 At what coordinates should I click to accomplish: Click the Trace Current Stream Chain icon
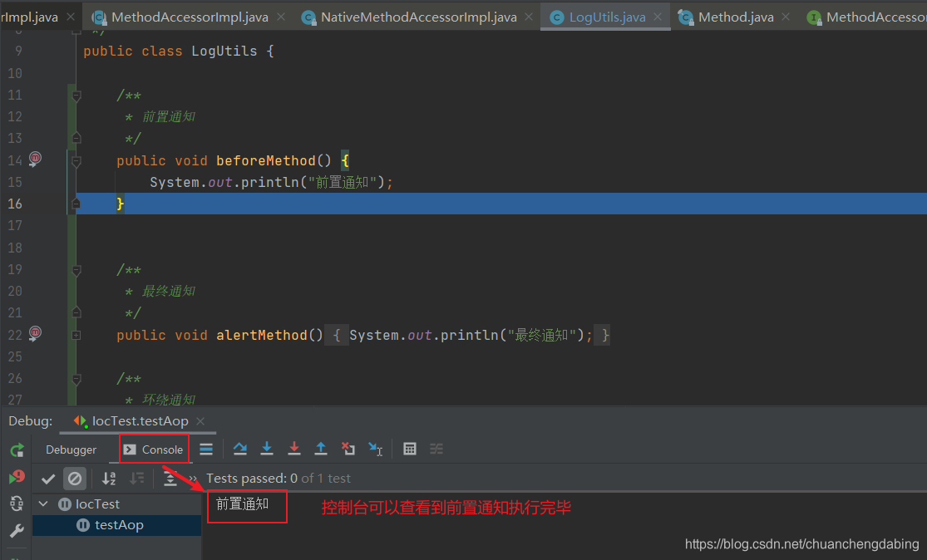[436, 449]
